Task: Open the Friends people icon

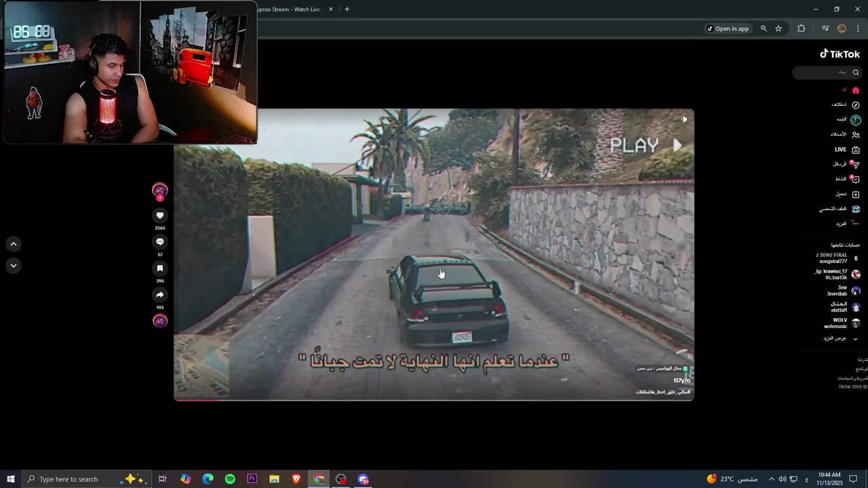Action: (x=856, y=135)
